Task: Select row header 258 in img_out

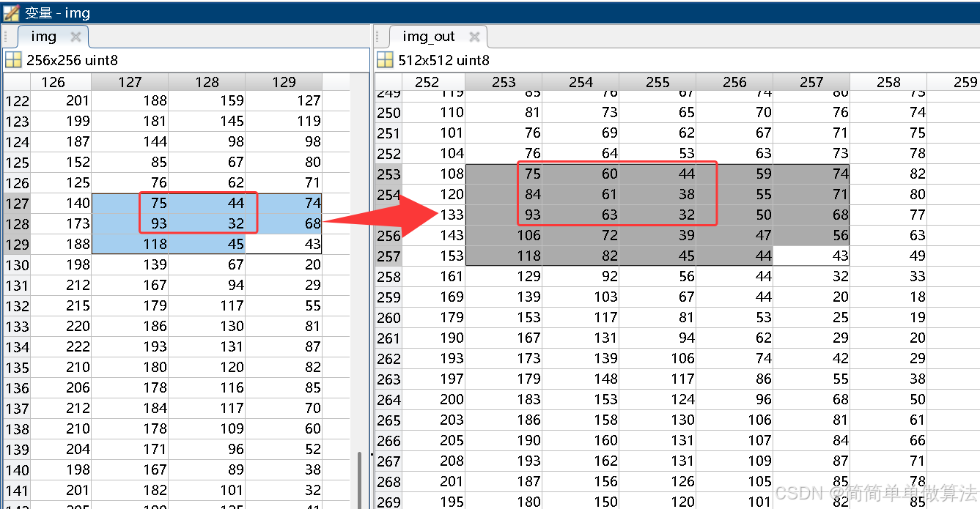Action: (x=388, y=276)
